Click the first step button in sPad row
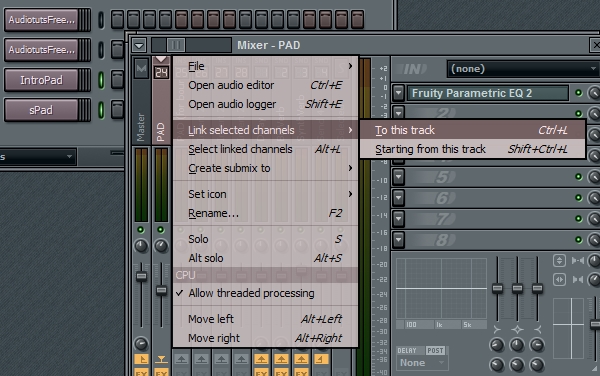600x376 pixels. [117, 110]
